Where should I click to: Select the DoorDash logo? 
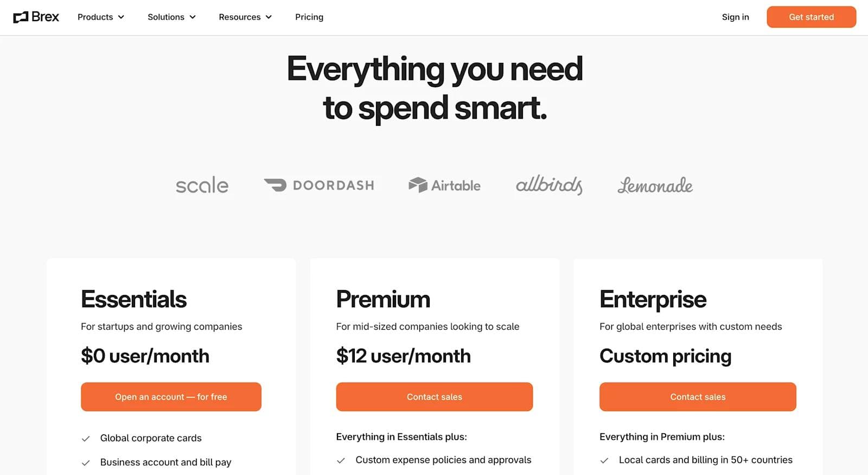[319, 185]
